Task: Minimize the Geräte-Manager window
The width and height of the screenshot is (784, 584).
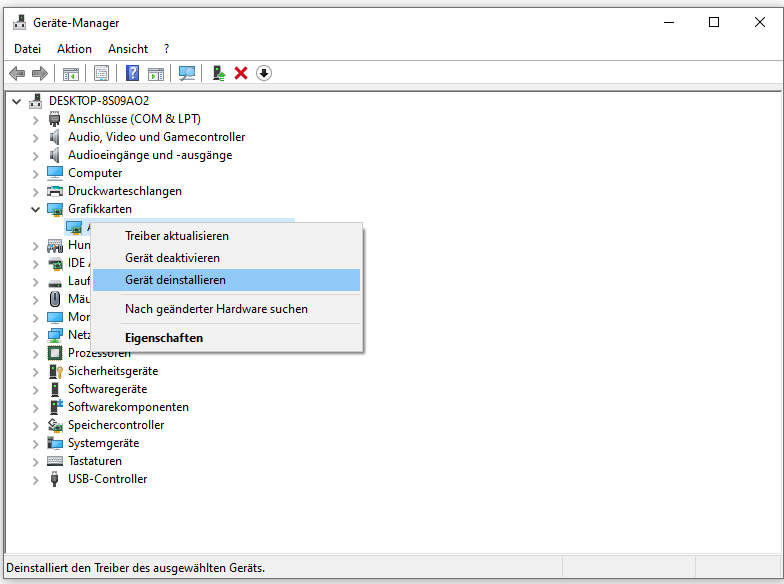Action: [669, 22]
